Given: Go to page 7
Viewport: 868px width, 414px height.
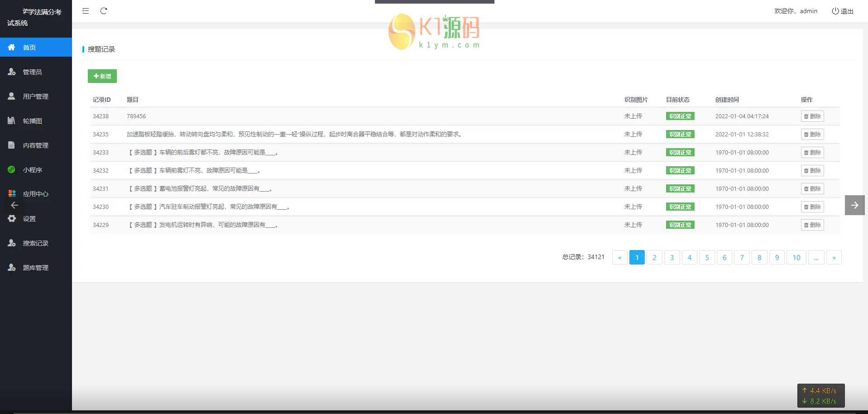Looking at the screenshot, I should point(742,257).
